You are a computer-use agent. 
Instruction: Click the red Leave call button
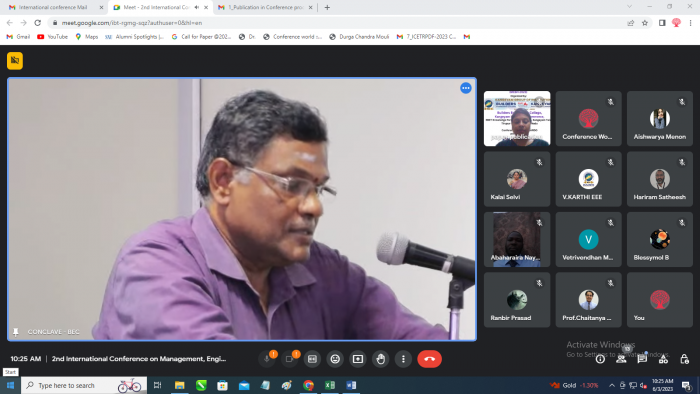(429, 359)
